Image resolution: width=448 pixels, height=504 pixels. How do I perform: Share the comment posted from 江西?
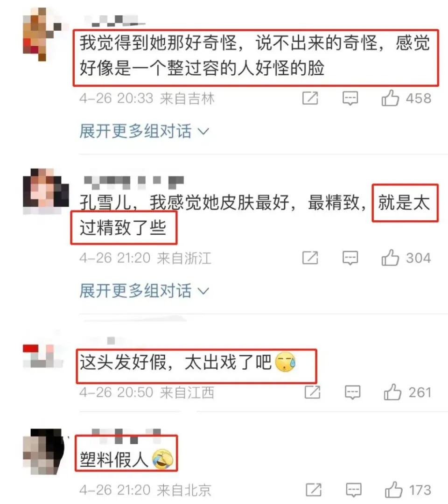point(312,392)
